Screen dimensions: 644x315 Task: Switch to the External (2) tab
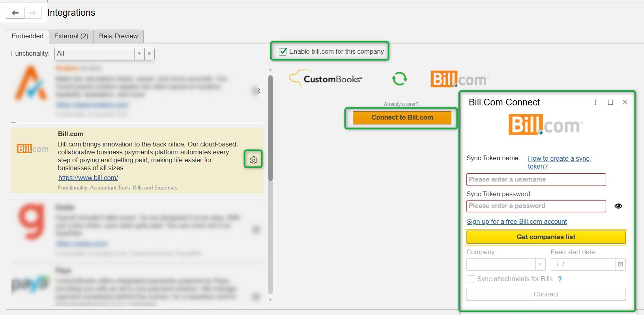tap(71, 36)
